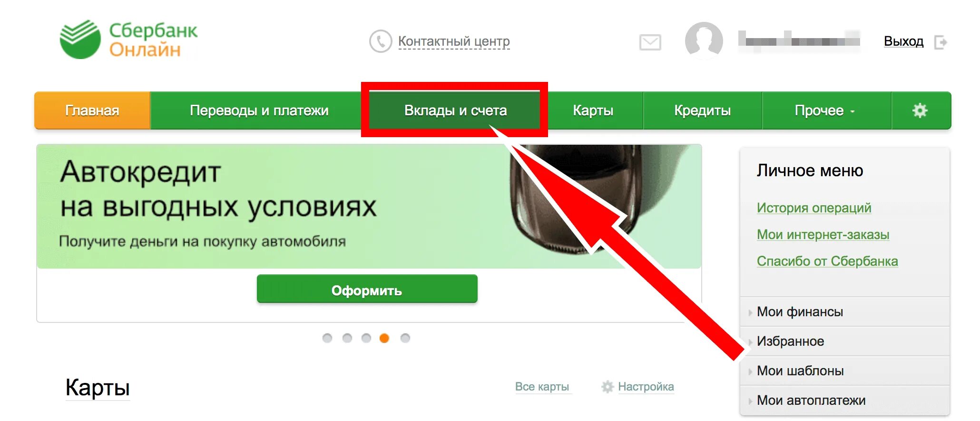Click the gear icon next to Настройка
980x421 pixels.
[x=608, y=387]
